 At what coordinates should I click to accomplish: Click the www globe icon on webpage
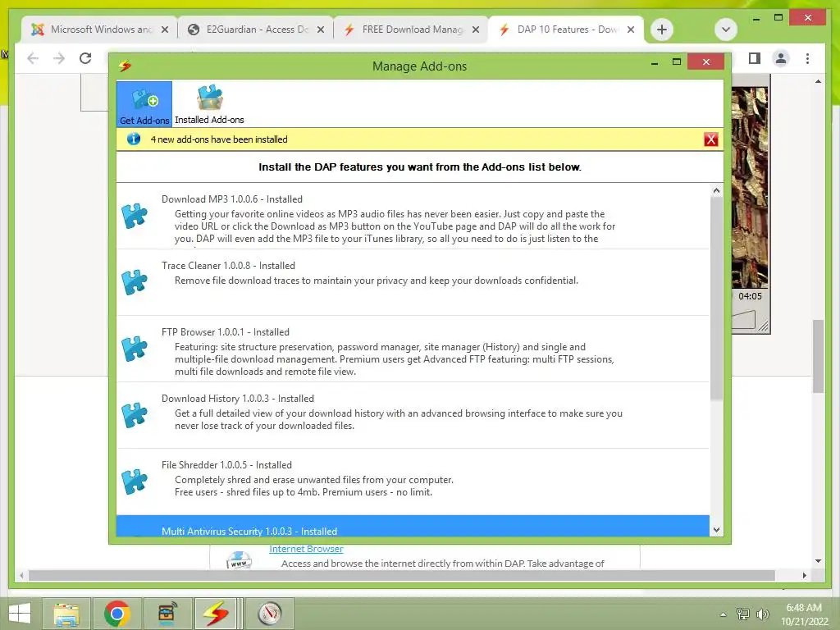click(239, 560)
